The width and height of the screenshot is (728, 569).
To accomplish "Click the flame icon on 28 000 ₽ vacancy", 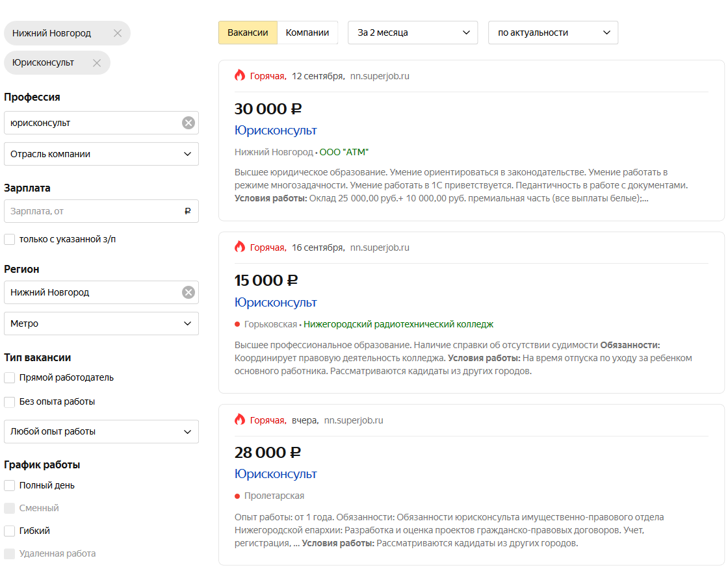I will (240, 420).
